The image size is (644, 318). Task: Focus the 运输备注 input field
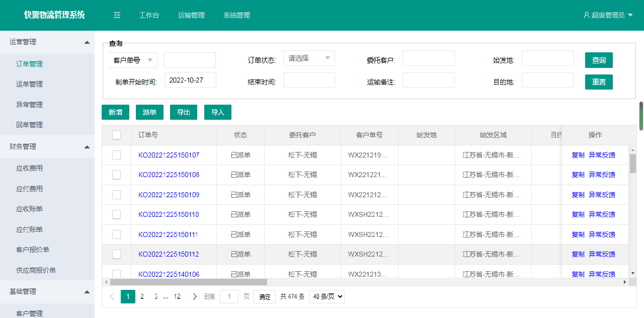(429, 80)
